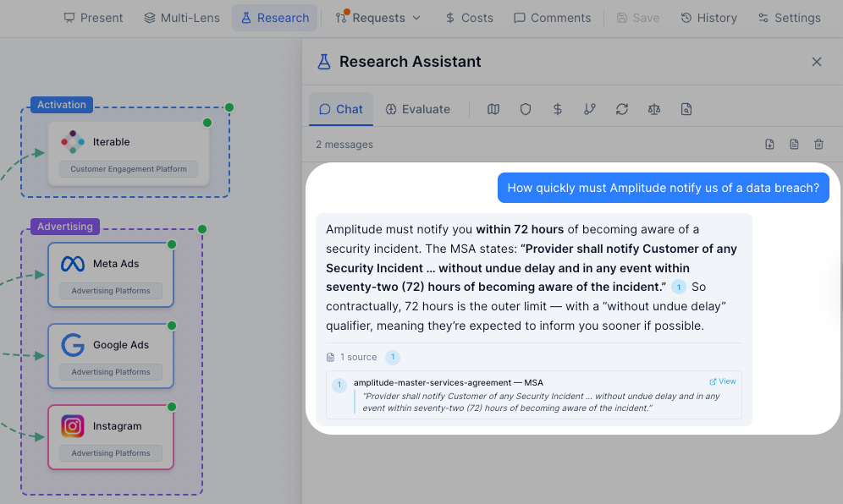The image size is (843, 504).
Task: Open the Requests dropdown
Action: coord(378,17)
